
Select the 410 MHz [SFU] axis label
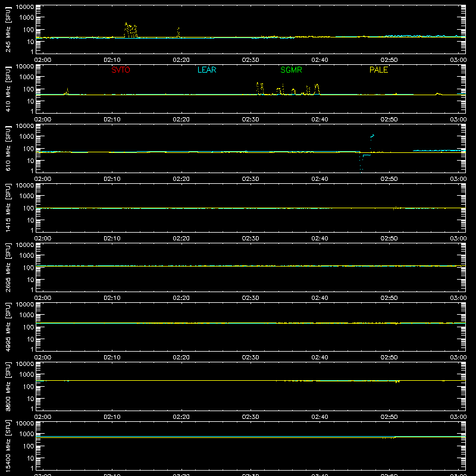click(8, 89)
